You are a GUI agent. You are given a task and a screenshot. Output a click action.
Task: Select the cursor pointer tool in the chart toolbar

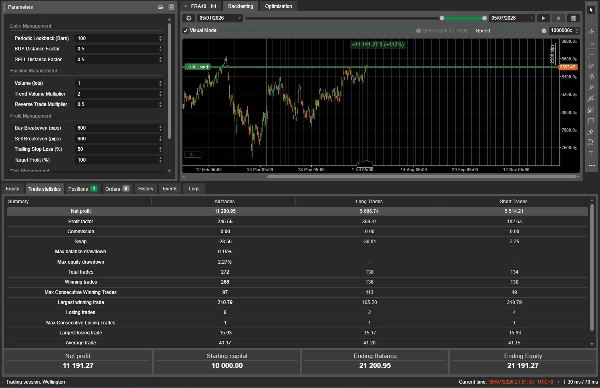click(x=591, y=9)
